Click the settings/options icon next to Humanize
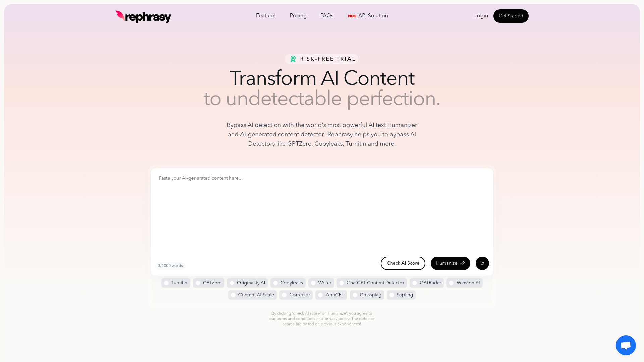Image resolution: width=644 pixels, height=362 pixels. (482, 263)
